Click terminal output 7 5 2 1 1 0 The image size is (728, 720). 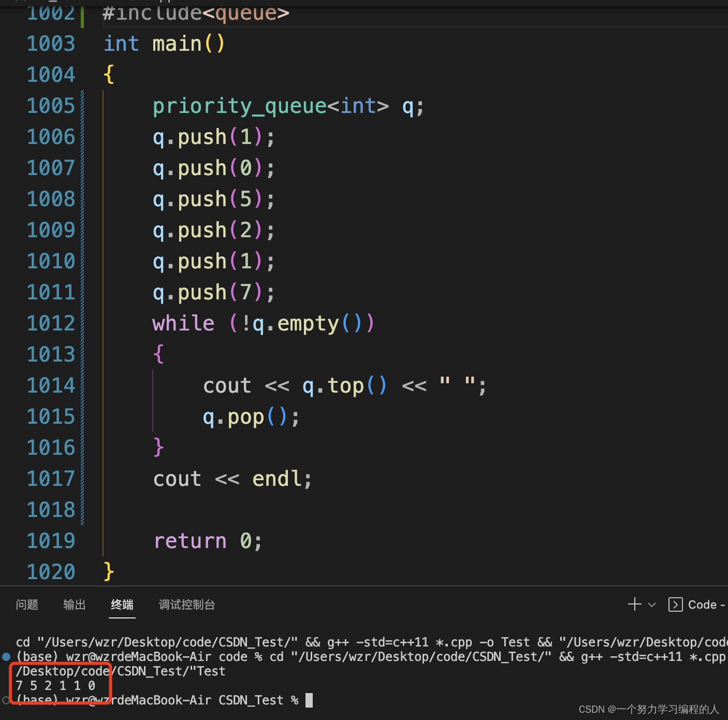click(55, 685)
